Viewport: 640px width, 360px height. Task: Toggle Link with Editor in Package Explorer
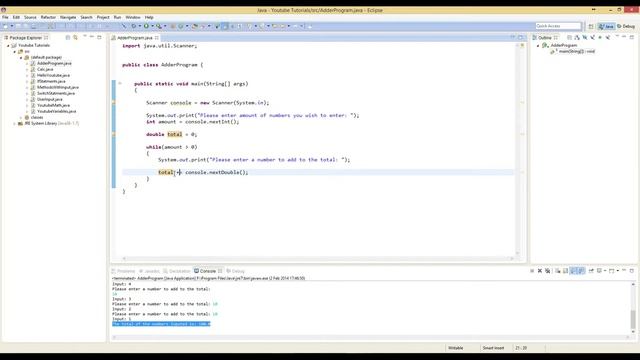tap(76, 37)
